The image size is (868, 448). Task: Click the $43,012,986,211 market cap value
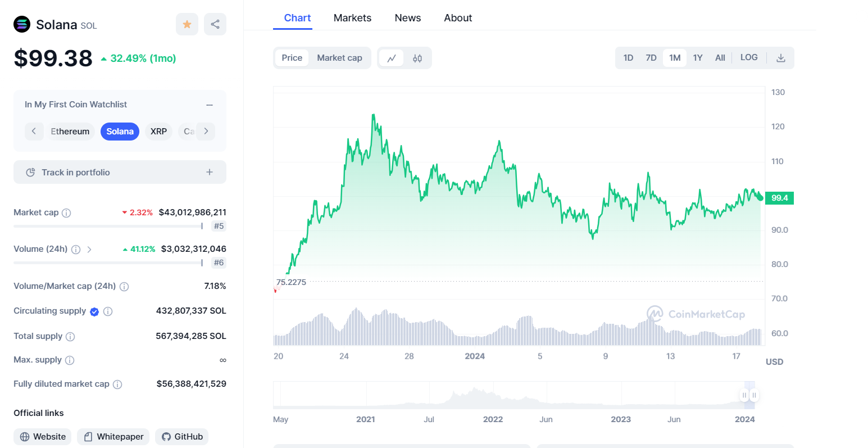pos(193,212)
